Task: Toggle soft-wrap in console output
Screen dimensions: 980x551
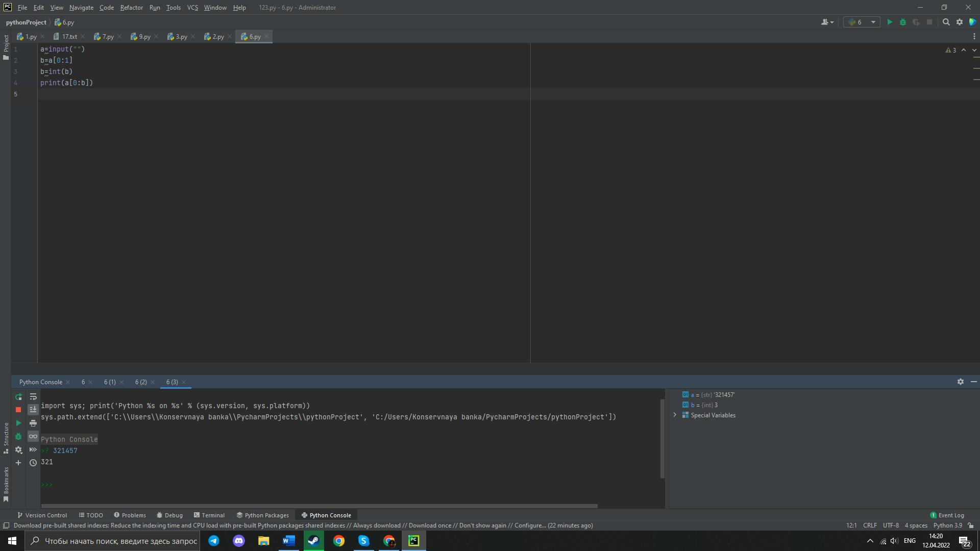Action: pos(33,396)
